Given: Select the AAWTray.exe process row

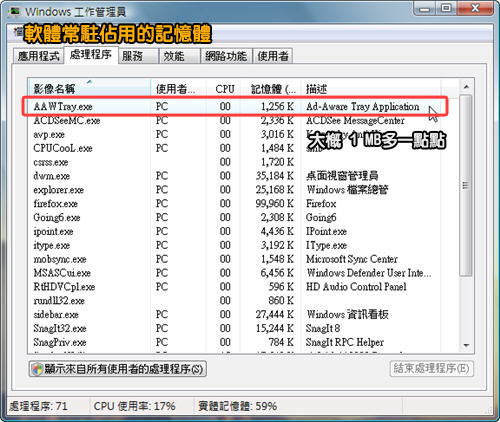Looking at the screenshot, I should 235,107.
